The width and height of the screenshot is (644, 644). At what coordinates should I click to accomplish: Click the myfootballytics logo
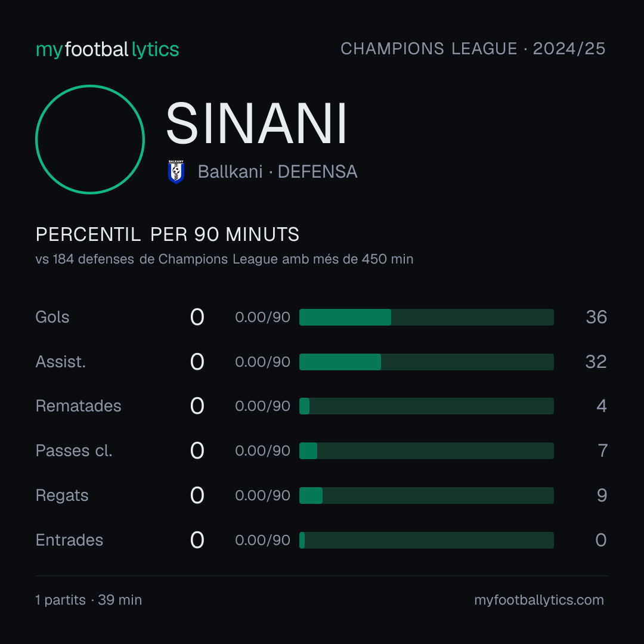point(107,49)
